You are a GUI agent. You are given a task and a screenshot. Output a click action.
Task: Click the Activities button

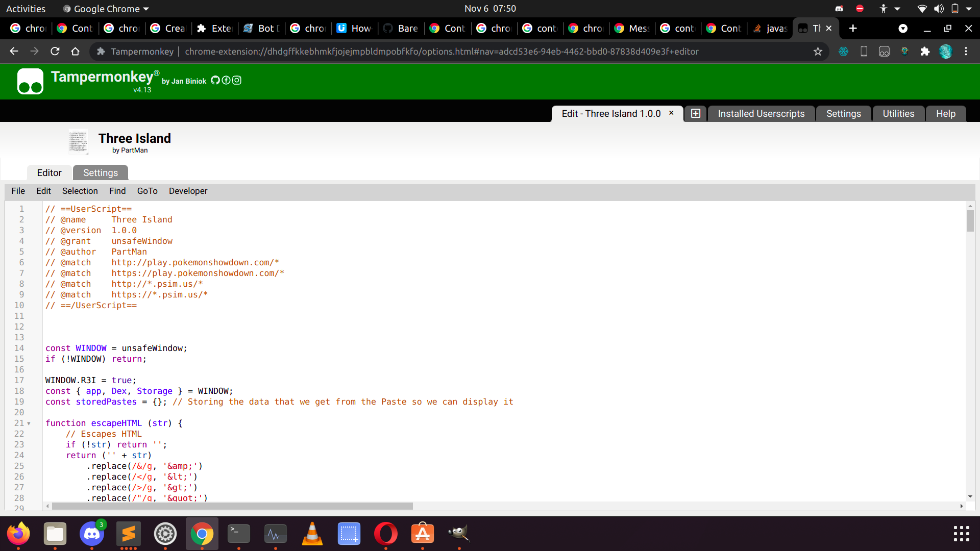26,9
